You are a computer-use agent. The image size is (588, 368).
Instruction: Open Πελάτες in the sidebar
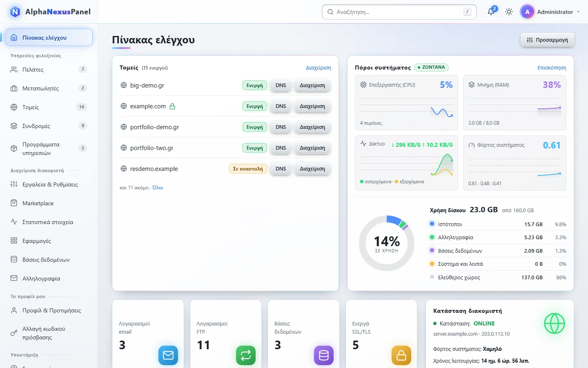pyautogui.click(x=49, y=70)
